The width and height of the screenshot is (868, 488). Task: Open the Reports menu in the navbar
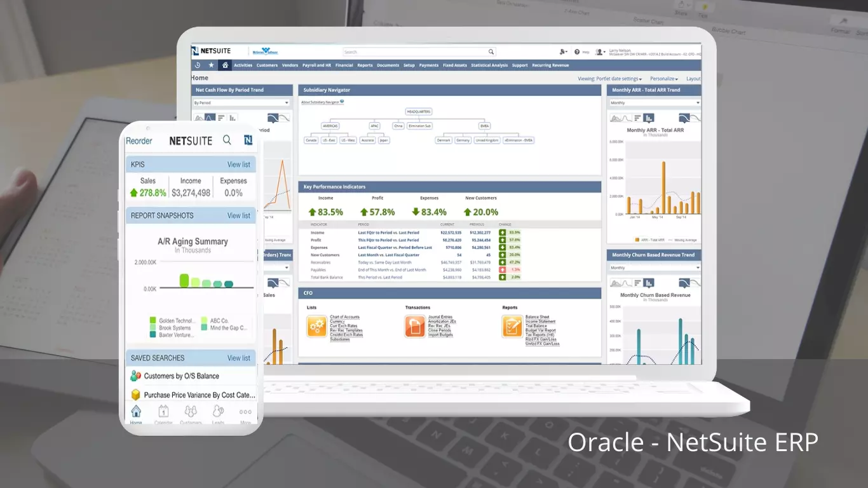click(365, 65)
